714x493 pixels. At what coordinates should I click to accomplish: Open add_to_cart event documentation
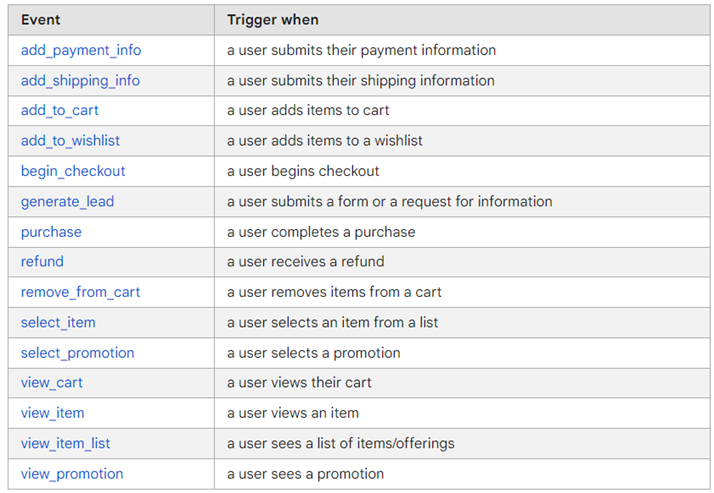[x=60, y=110]
